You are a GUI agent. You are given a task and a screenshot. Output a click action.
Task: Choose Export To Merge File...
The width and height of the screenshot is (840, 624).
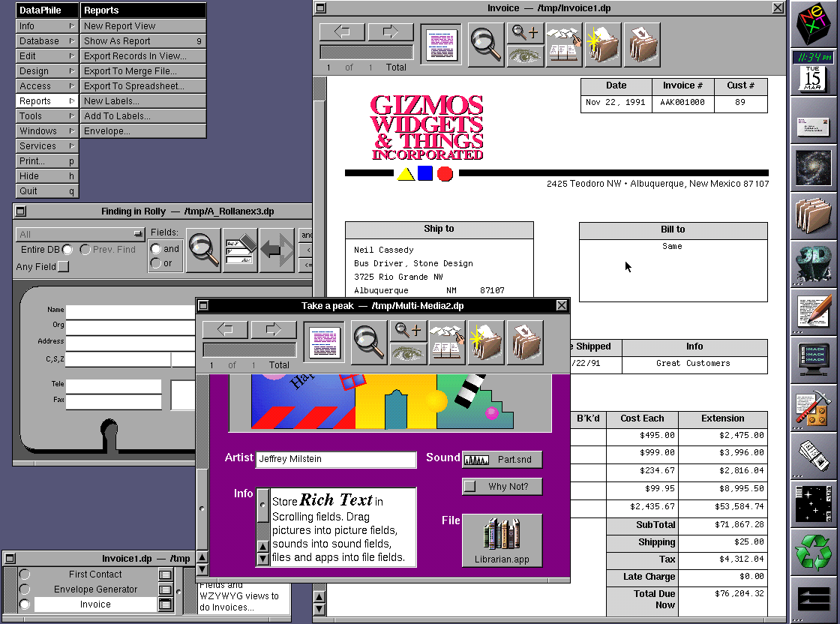[143, 71]
